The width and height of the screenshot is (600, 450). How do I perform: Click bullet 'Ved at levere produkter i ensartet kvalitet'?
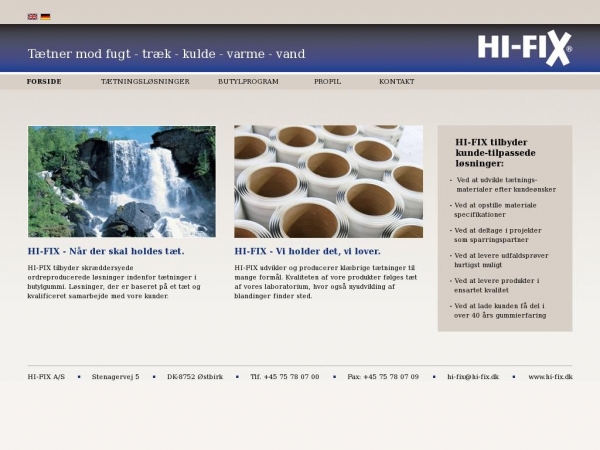[x=494, y=285]
